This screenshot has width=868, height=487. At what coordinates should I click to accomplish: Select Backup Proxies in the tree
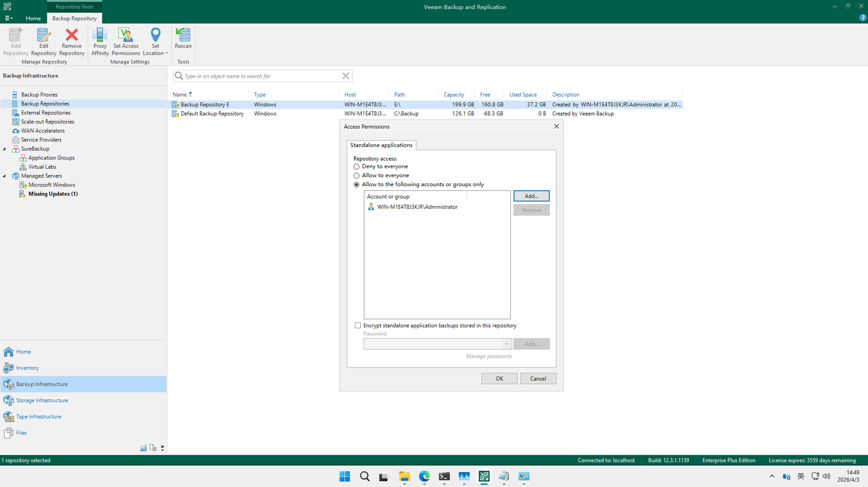pos(39,94)
